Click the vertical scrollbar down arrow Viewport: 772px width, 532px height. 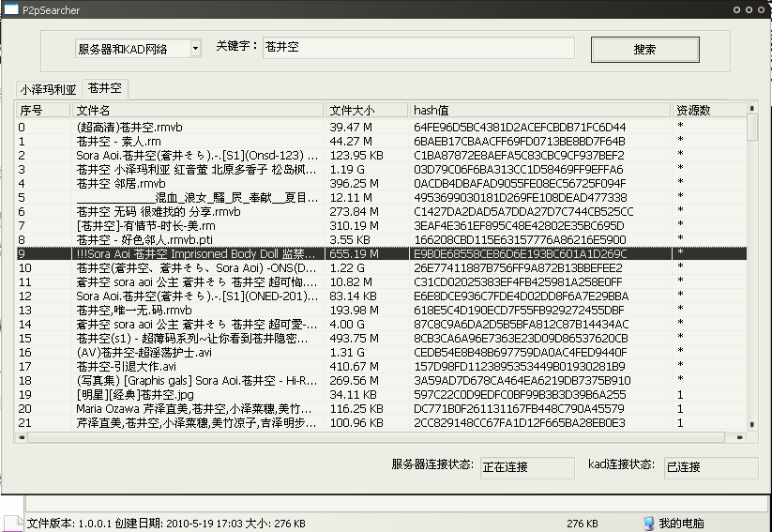tap(751, 424)
